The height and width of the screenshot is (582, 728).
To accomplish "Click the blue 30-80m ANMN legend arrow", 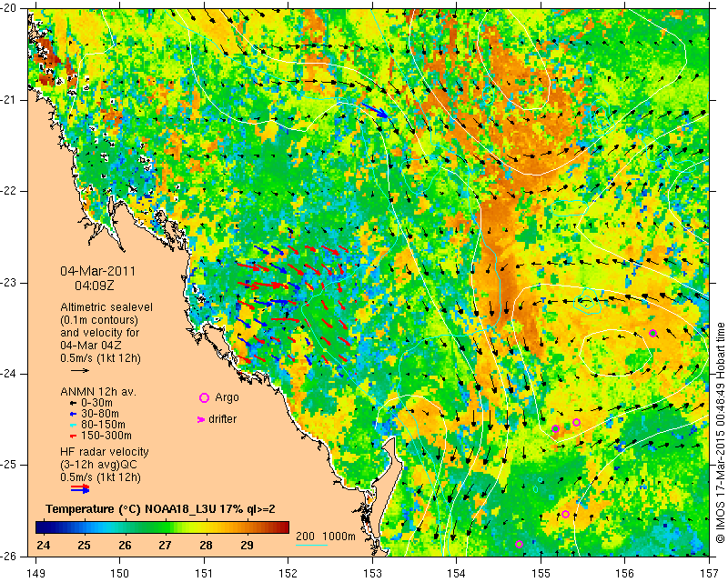I will [x=73, y=414].
